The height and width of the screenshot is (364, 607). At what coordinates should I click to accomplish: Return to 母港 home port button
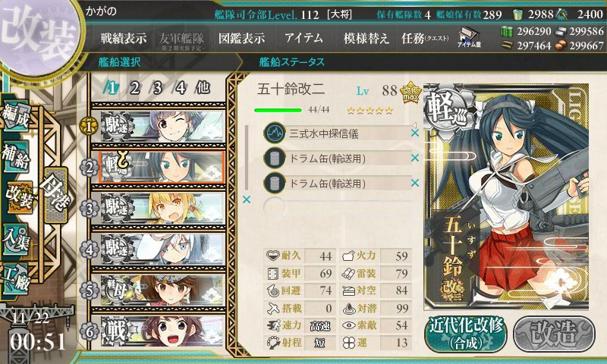tap(55, 195)
